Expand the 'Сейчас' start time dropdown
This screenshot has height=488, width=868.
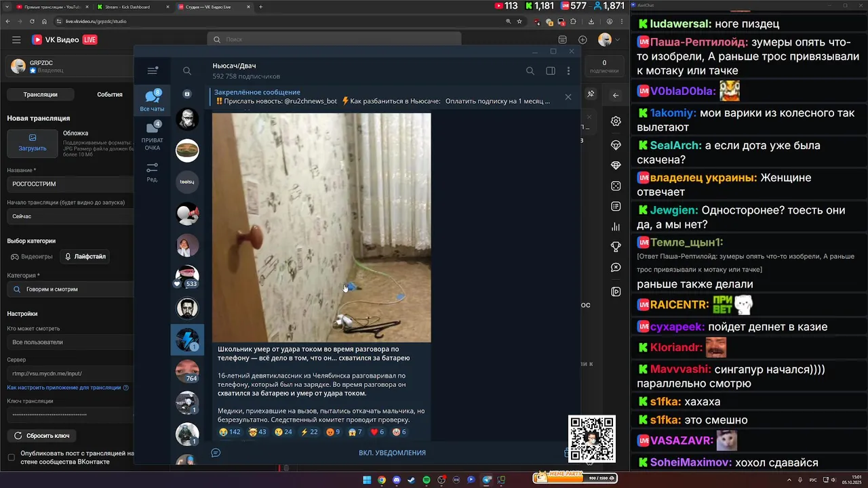tap(71, 216)
